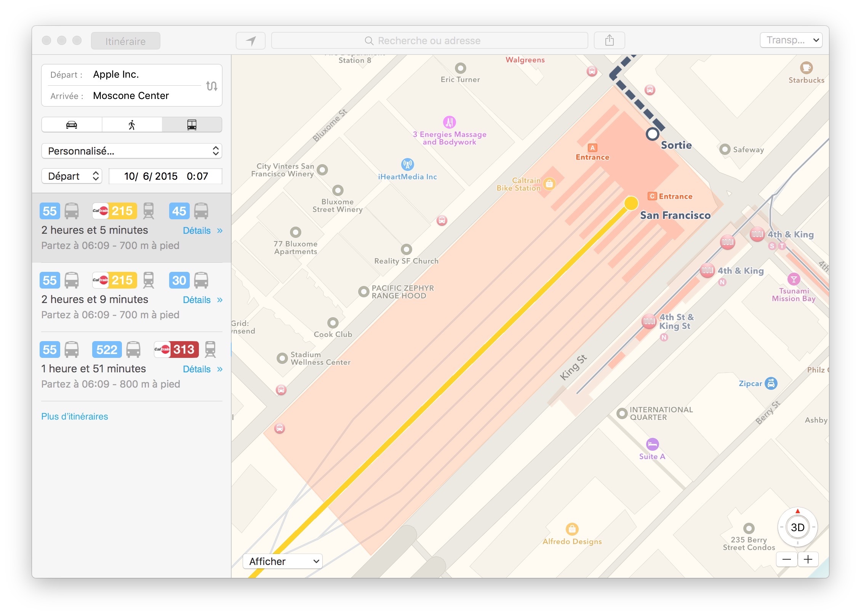Click the Caltrain Bike Station marker
861x616 pixels.
click(x=549, y=184)
